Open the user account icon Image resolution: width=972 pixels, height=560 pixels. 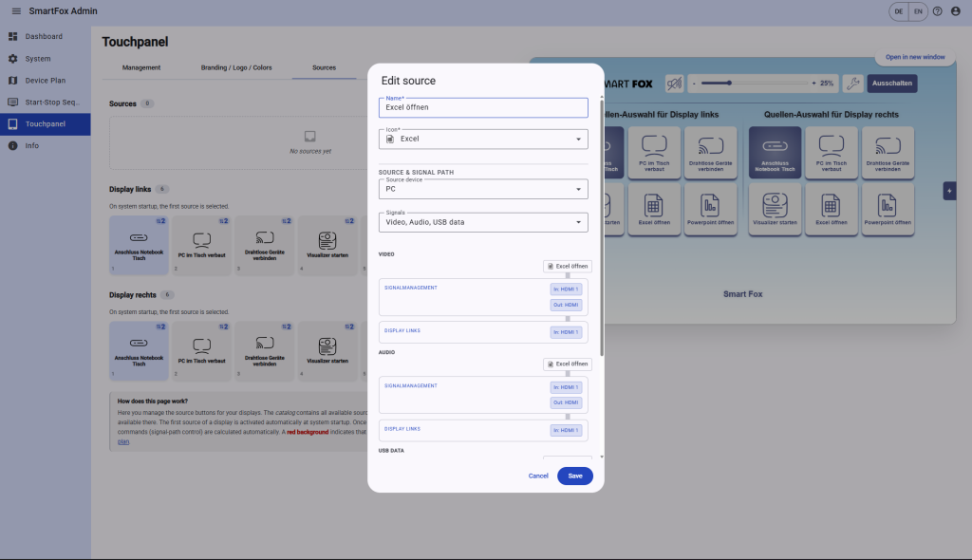click(956, 11)
